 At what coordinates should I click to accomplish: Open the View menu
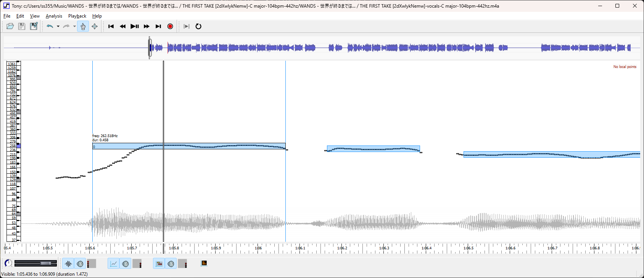pyautogui.click(x=35, y=16)
